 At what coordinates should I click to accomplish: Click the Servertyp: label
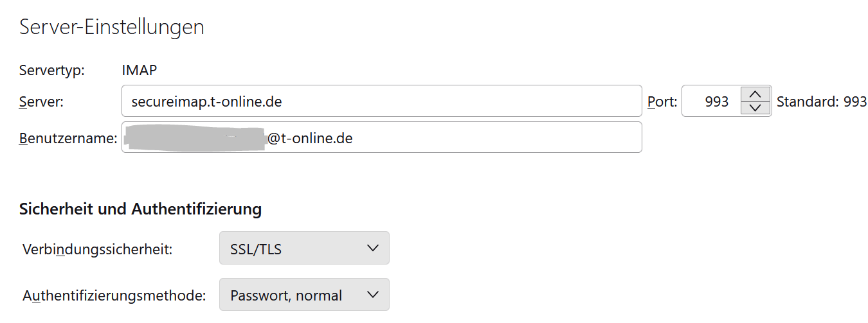click(52, 70)
